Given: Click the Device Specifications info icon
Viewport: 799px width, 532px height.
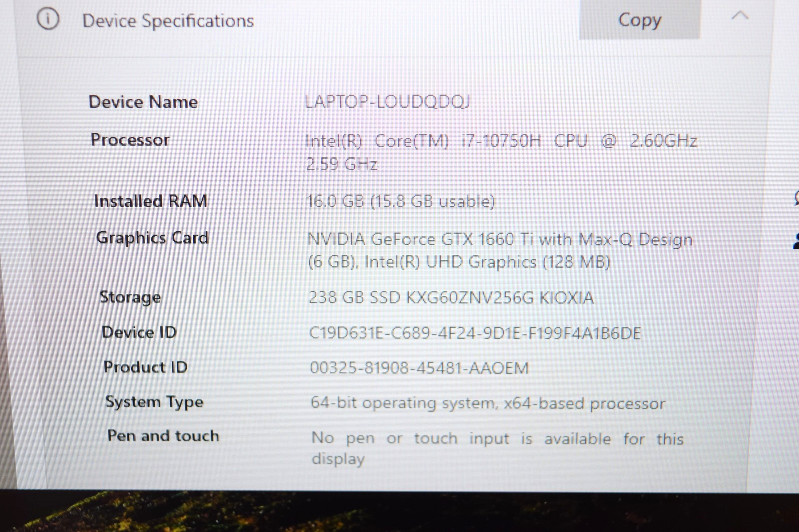Looking at the screenshot, I should 48,19.
